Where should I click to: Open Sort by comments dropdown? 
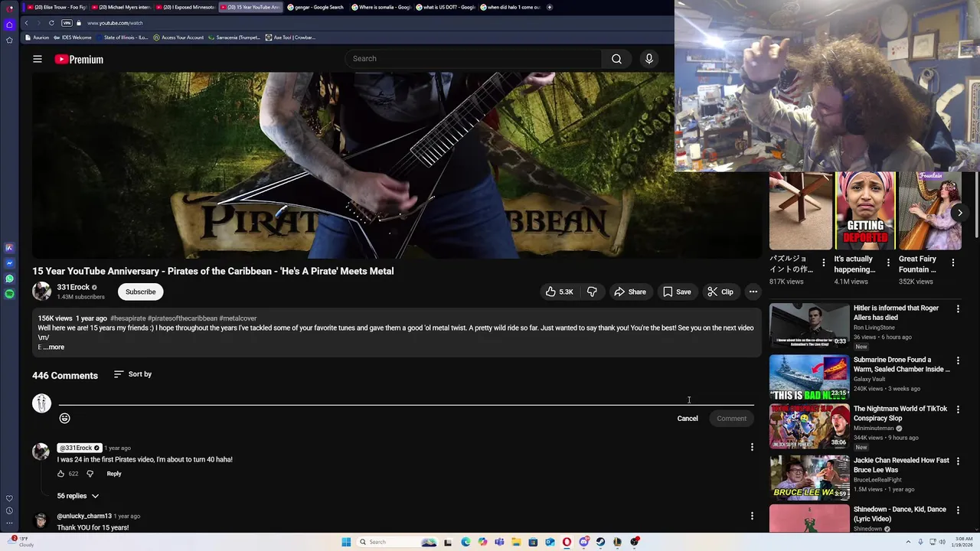click(132, 374)
